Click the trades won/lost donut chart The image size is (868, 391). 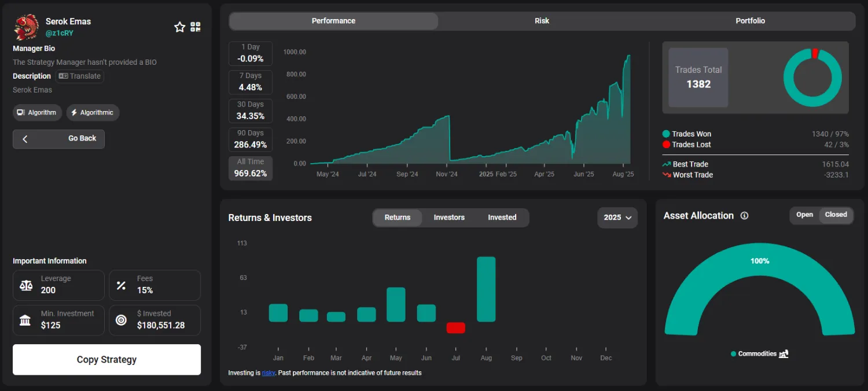click(812, 78)
